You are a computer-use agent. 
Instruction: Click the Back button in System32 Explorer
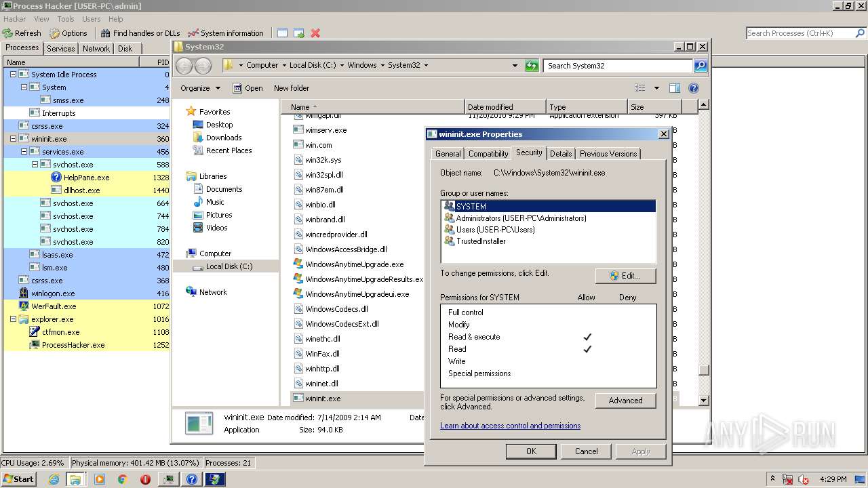click(184, 66)
